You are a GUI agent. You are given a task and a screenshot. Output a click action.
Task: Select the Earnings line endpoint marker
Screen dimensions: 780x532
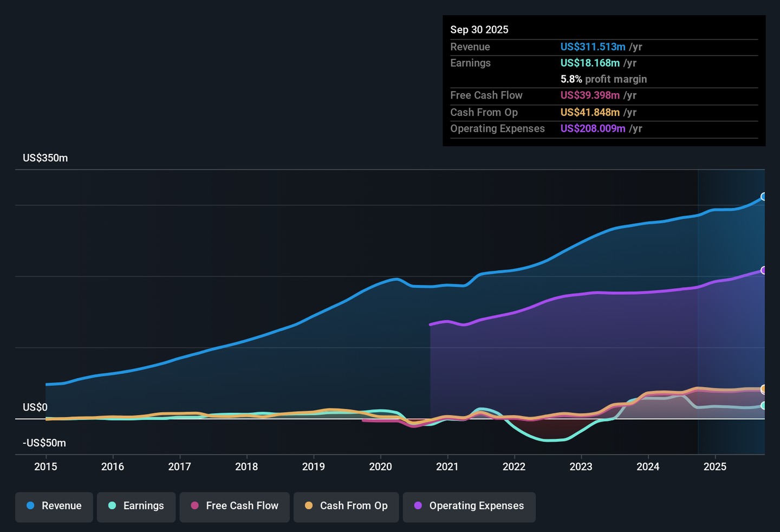764,406
